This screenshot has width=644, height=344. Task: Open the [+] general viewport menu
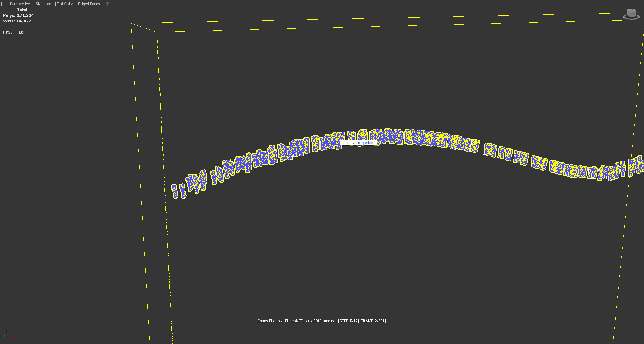coord(4,4)
